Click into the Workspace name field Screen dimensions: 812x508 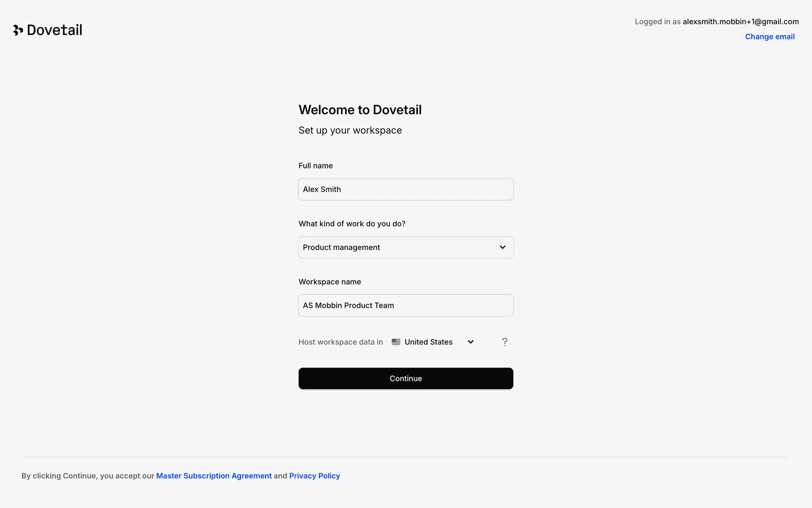click(406, 305)
